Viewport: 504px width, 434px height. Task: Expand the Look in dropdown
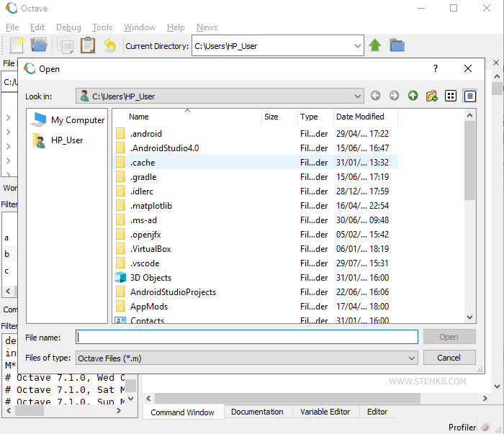click(x=358, y=96)
